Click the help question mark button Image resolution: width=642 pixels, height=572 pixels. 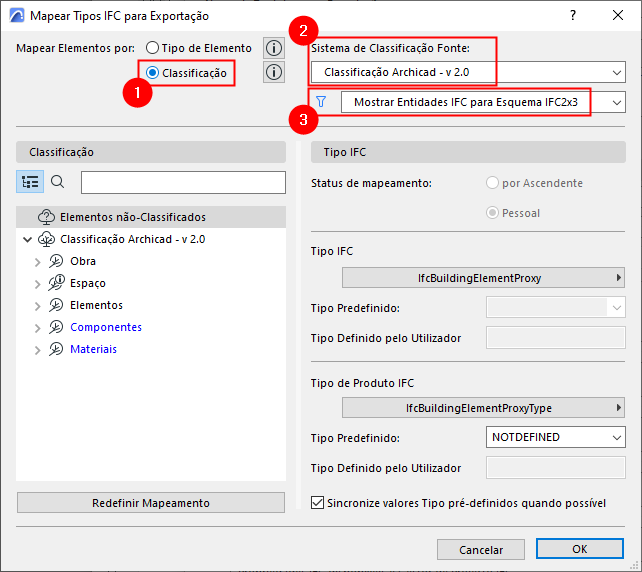click(573, 16)
